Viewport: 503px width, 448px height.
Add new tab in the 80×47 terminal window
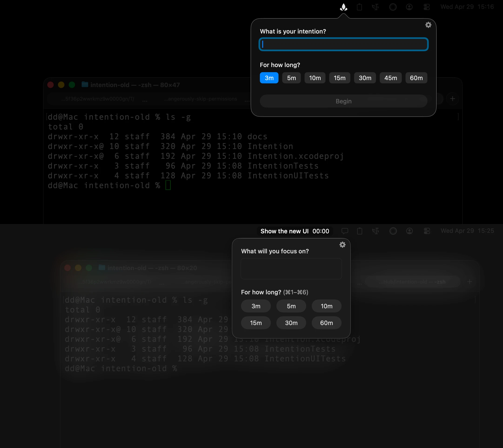[x=452, y=99]
